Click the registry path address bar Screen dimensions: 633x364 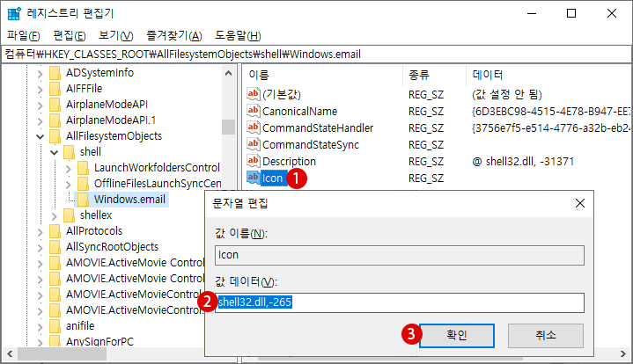coord(316,54)
